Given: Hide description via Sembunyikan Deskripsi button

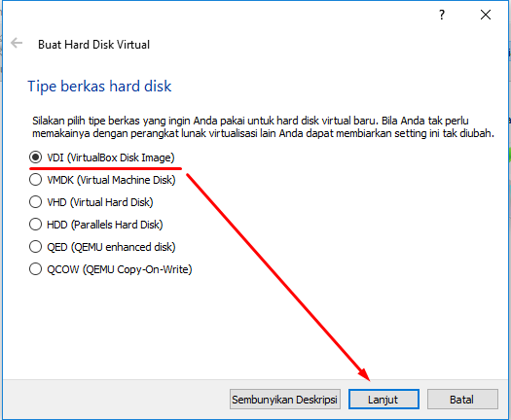Looking at the screenshot, I should pos(285,400).
